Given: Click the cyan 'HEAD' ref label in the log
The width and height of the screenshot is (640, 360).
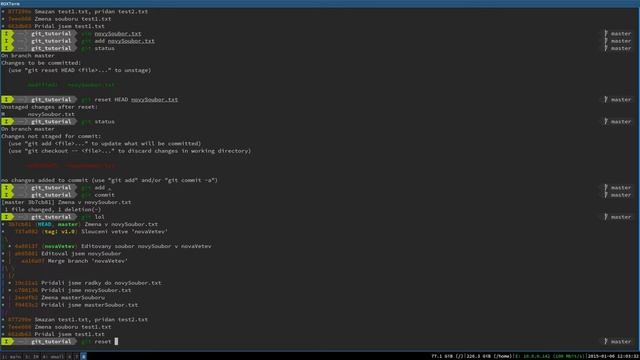Looking at the screenshot, I should pos(44,224).
